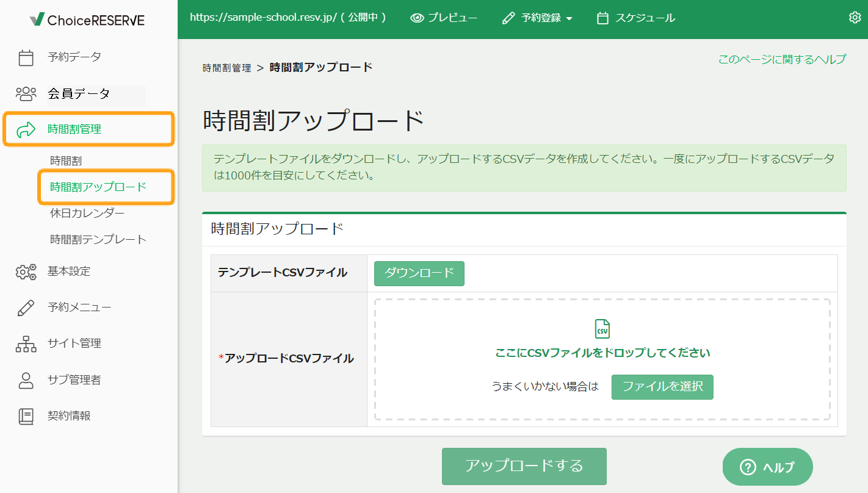Click the pencil icon beside 予約メニュー
The width and height of the screenshot is (868, 493).
point(26,308)
